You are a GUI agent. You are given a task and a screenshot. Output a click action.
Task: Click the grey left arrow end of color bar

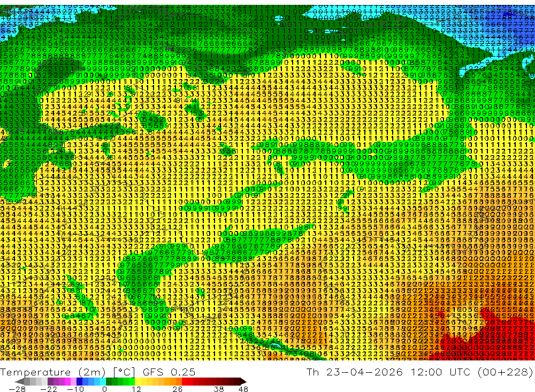[x=19, y=381]
